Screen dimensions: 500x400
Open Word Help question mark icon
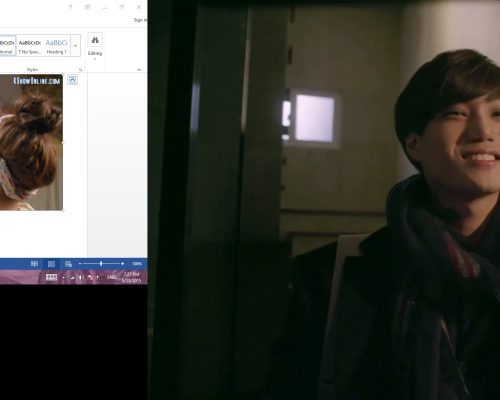[70, 7]
